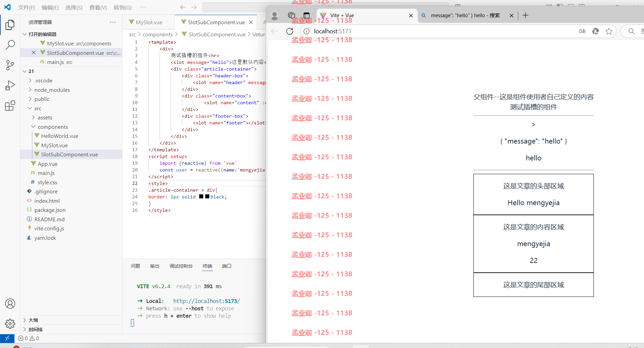This screenshot has height=348, width=644.
Task: Open package.json in the explorer
Action: (x=50, y=210)
